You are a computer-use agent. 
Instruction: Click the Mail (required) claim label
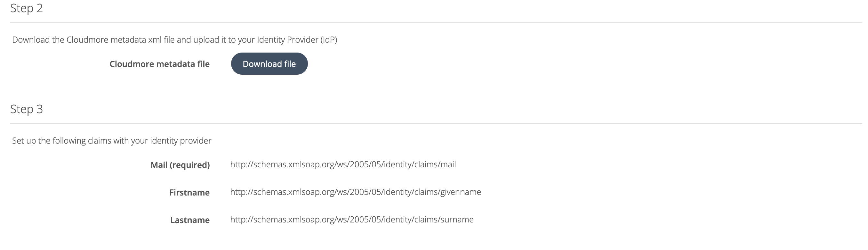(x=181, y=165)
